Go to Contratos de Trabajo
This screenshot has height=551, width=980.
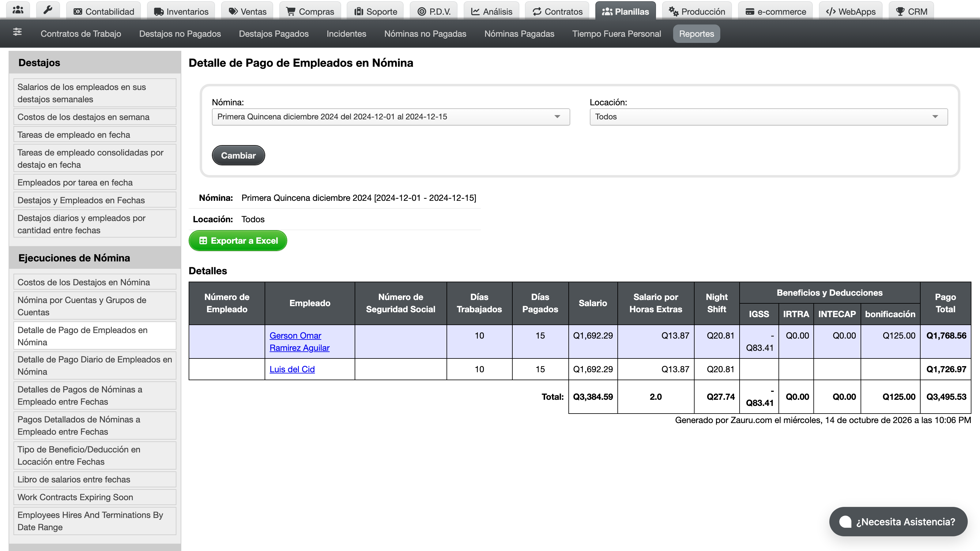[81, 33]
